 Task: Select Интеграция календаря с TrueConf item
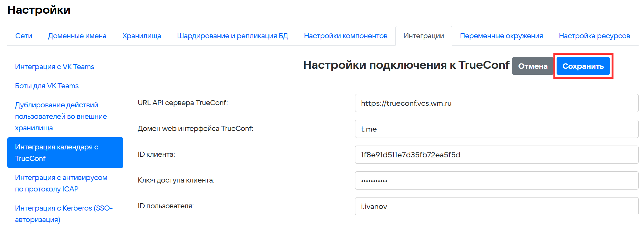tap(65, 153)
